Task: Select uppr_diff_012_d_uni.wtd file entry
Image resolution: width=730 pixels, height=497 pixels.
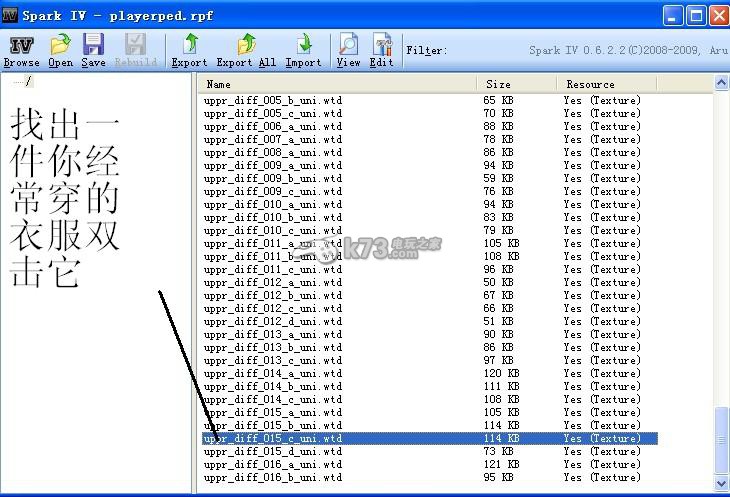Action: click(273, 321)
